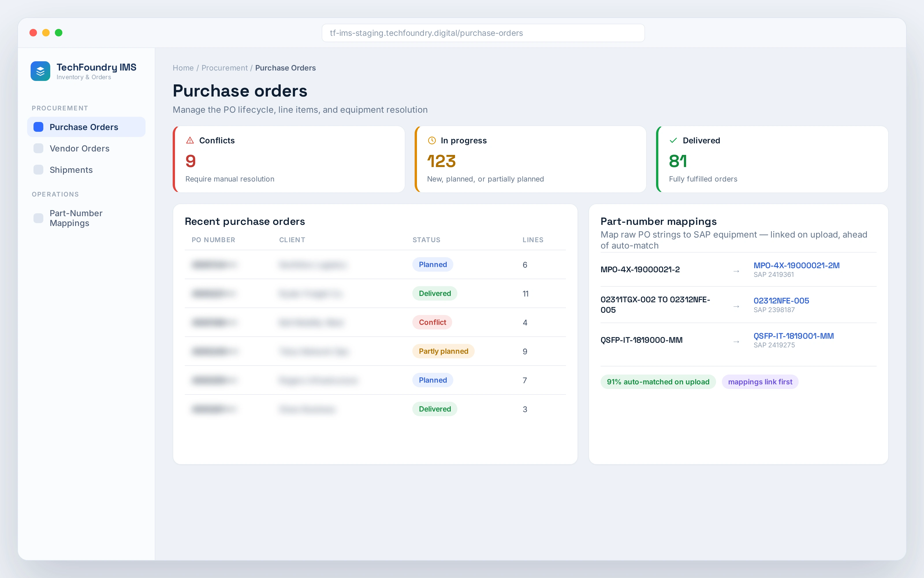Screen dimensions: 924x578
Task: Click the delivered count 81
Action: click(678, 161)
